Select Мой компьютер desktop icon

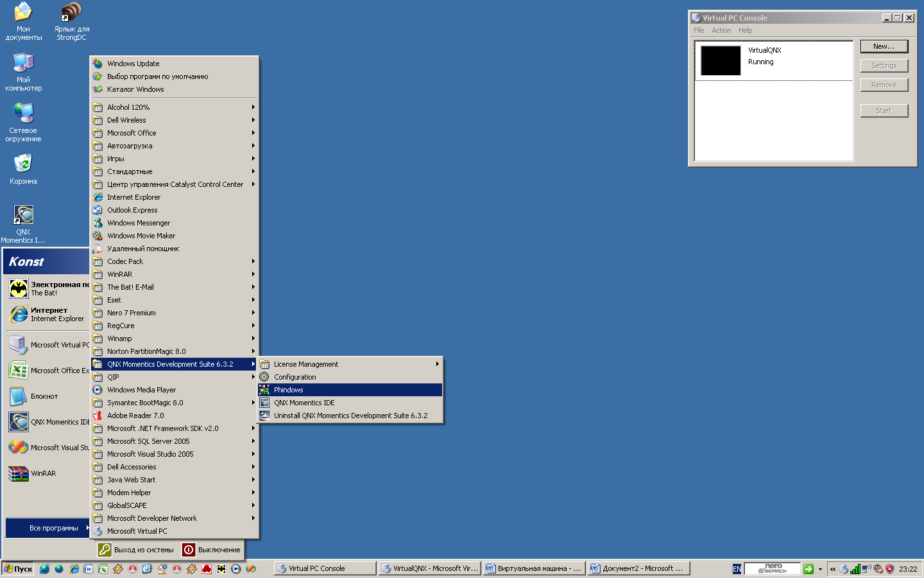point(24,62)
